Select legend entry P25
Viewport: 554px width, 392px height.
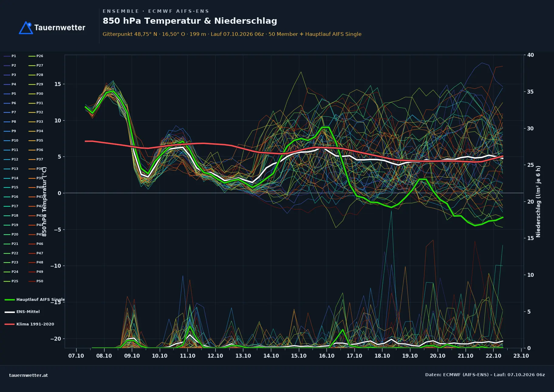click(11, 281)
